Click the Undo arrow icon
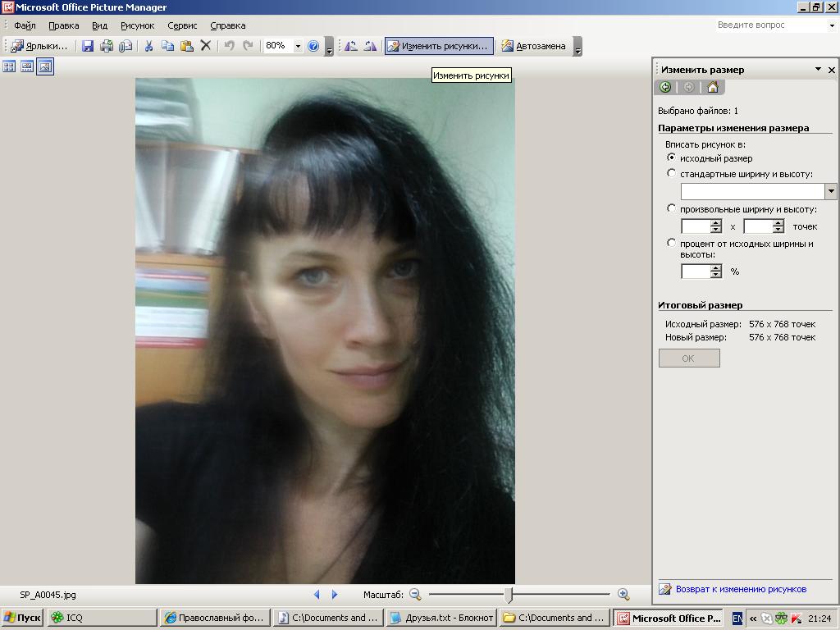Viewport: 840px width, 630px height. (x=230, y=46)
